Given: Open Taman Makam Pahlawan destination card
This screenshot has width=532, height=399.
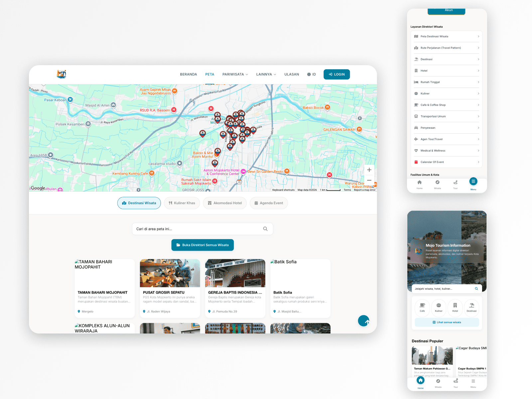Looking at the screenshot, I should 432,361.
